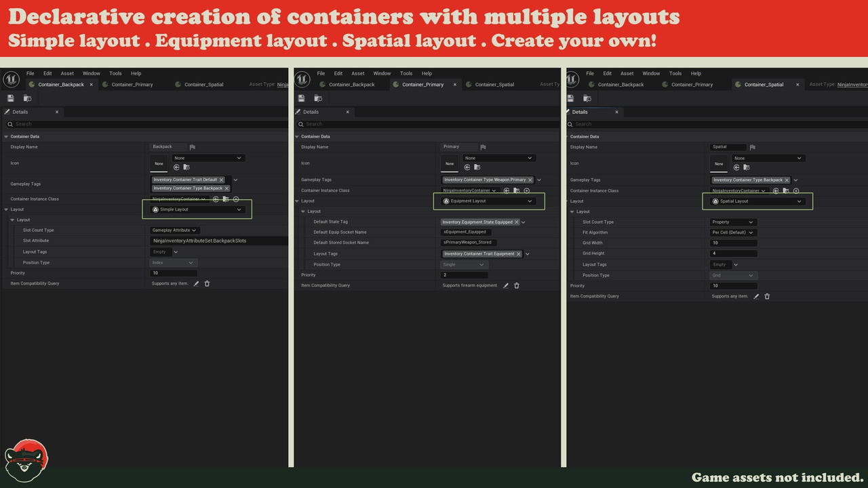Image resolution: width=868 pixels, height=488 pixels.
Task: Open Window menu in the Backpack window
Action: [x=92, y=73]
